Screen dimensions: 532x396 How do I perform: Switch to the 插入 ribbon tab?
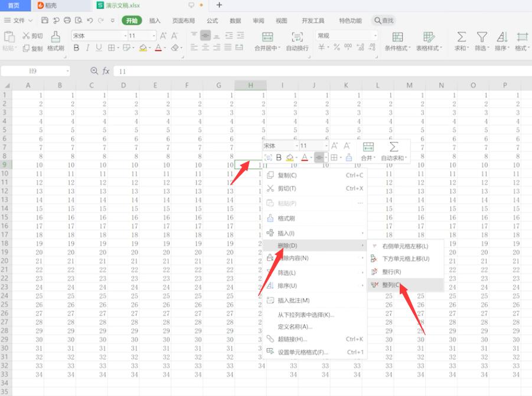[155, 21]
